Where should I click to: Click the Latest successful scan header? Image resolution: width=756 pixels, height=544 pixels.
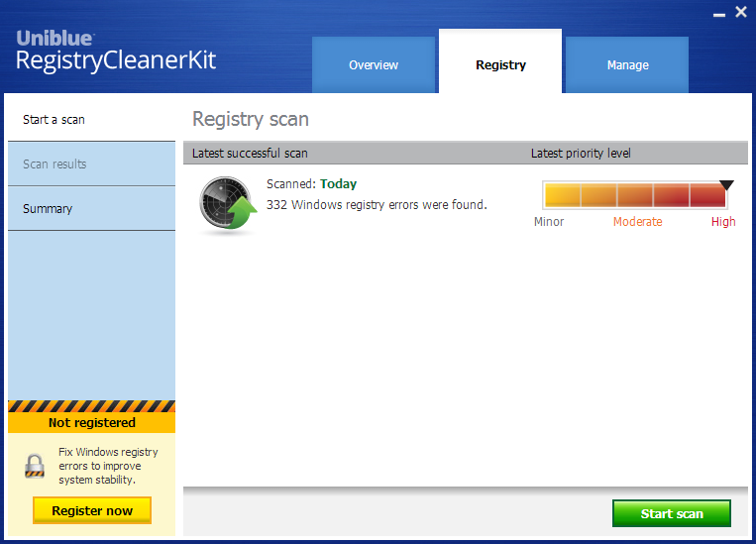pos(250,153)
